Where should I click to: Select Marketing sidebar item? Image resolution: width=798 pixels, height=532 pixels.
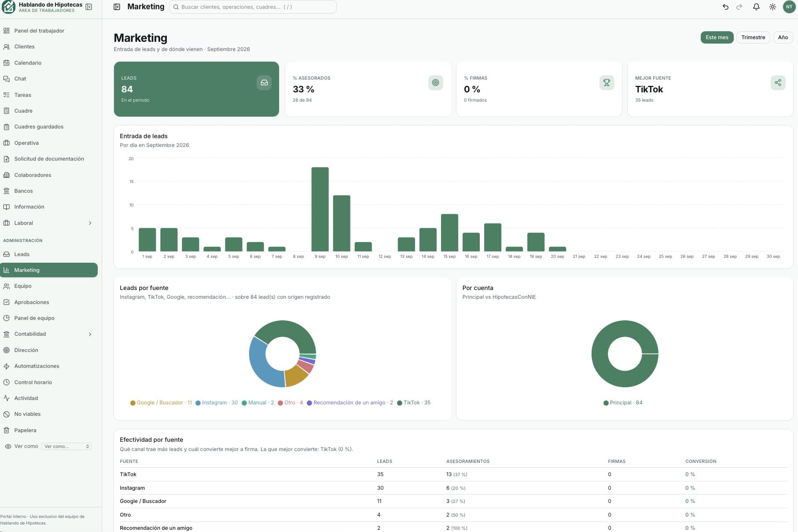(49, 270)
